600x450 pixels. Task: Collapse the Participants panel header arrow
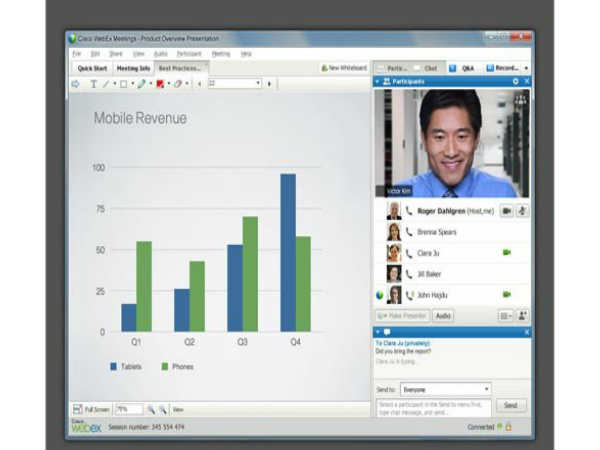[x=377, y=81]
